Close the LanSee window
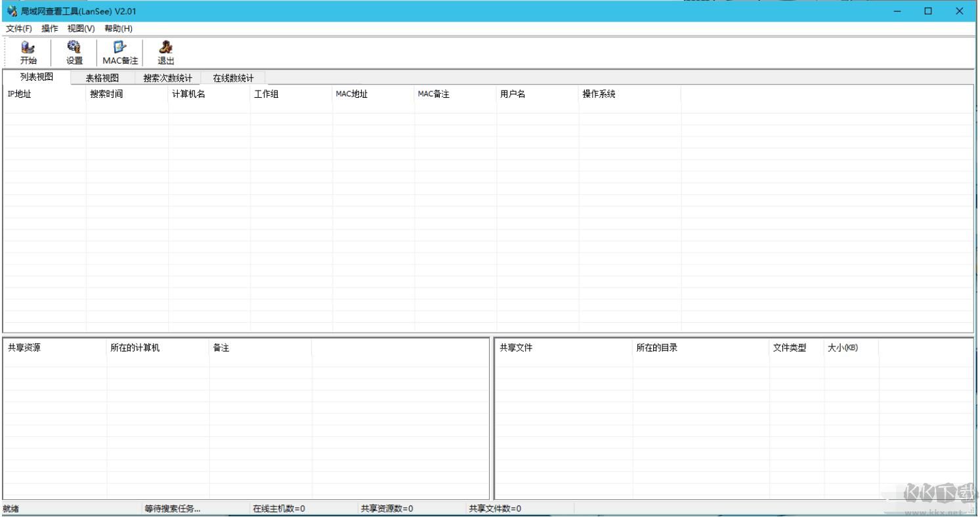The image size is (980, 517). (x=960, y=11)
